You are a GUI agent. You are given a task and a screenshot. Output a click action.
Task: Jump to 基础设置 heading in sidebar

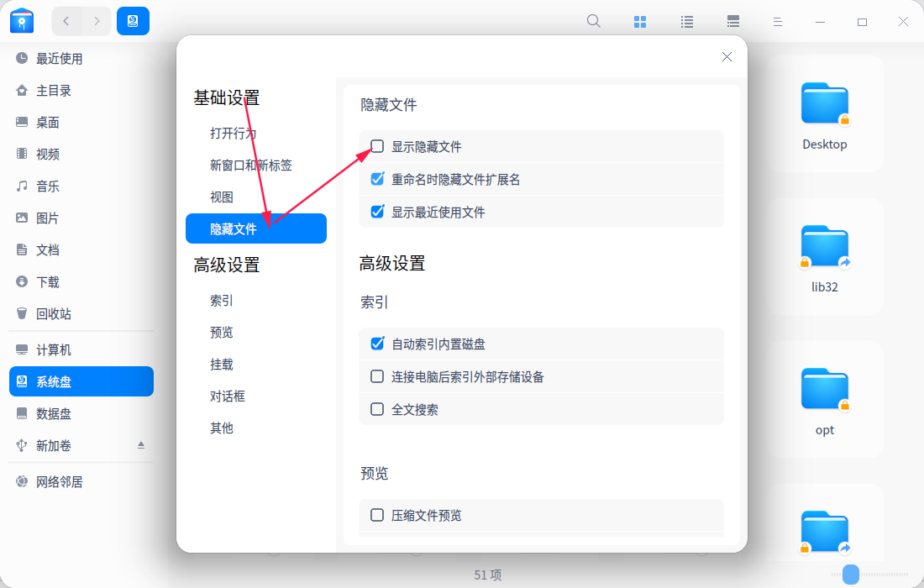227,97
